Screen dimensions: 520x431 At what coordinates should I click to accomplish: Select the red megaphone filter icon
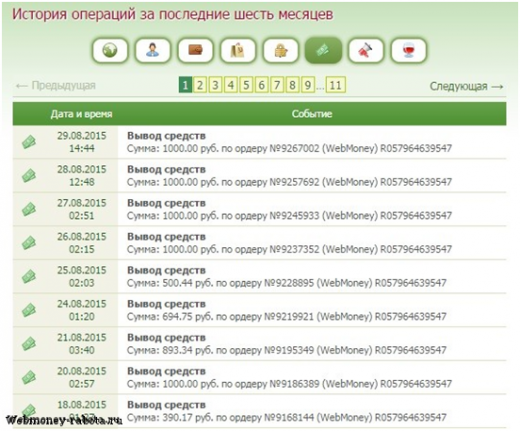coord(366,50)
